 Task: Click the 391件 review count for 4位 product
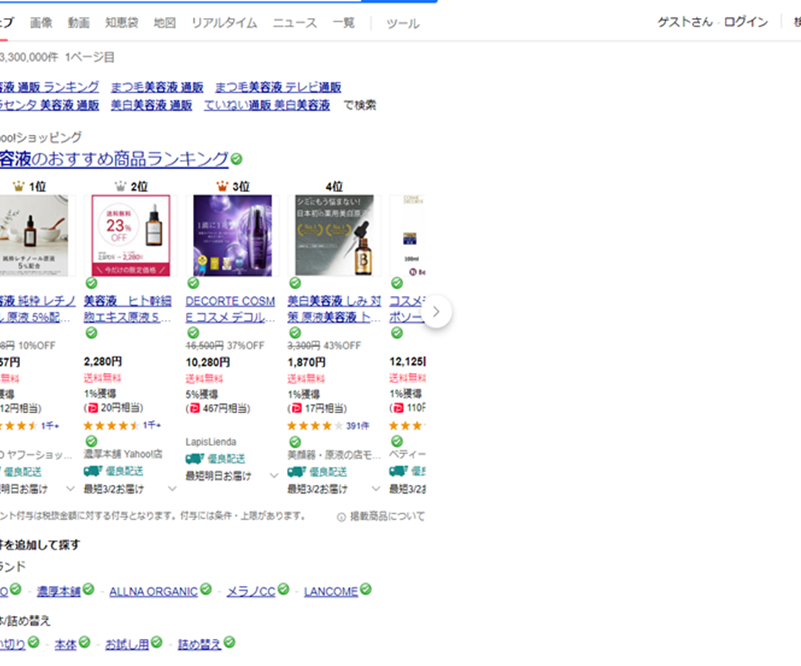(x=358, y=425)
